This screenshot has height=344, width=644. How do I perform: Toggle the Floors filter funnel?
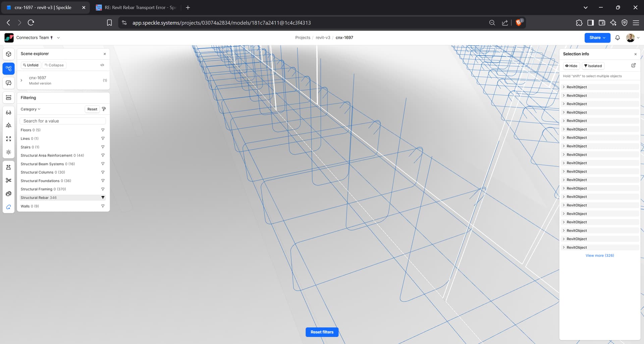[103, 130]
